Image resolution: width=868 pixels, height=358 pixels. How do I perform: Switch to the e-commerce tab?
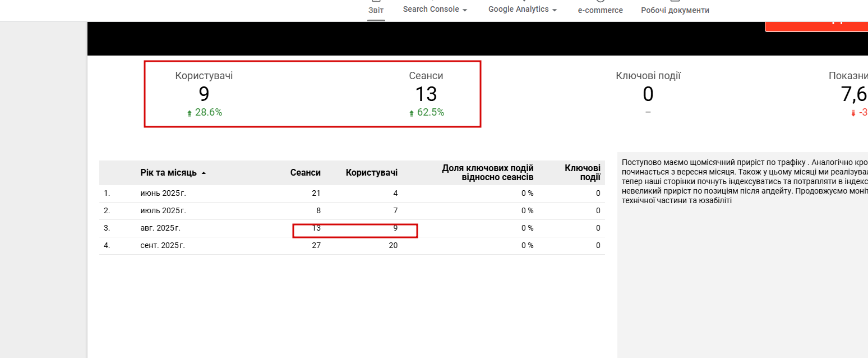[601, 10]
